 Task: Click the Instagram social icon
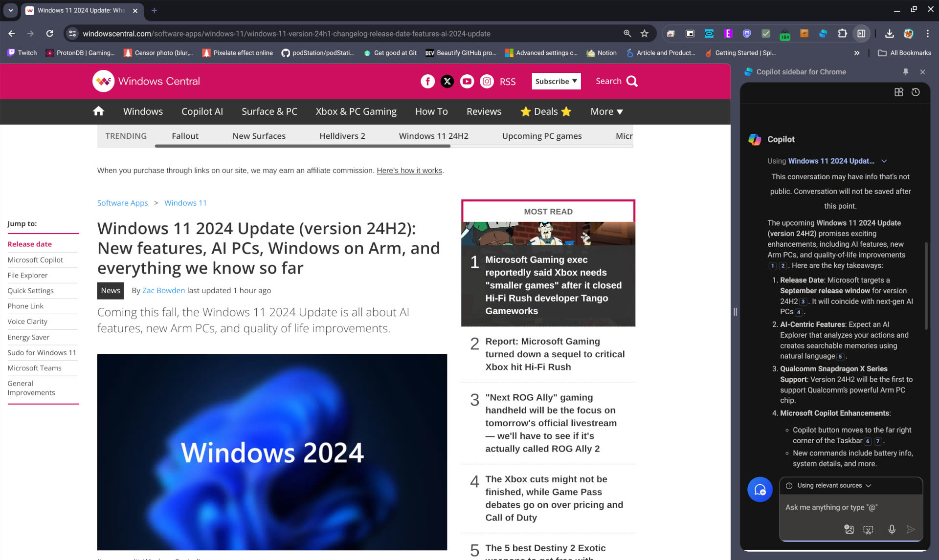486,81
